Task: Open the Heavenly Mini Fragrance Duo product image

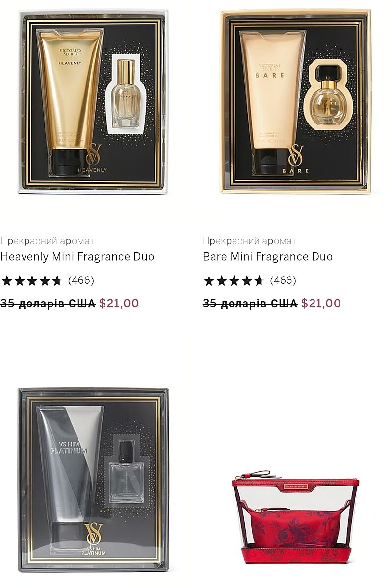Action: [x=93, y=101]
